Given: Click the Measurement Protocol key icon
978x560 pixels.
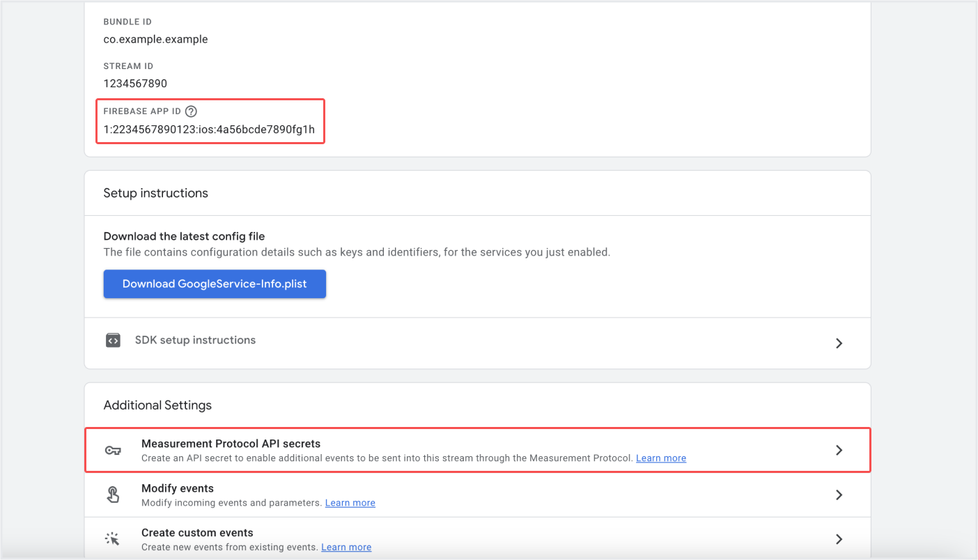Looking at the screenshot, I should (113, 451).
